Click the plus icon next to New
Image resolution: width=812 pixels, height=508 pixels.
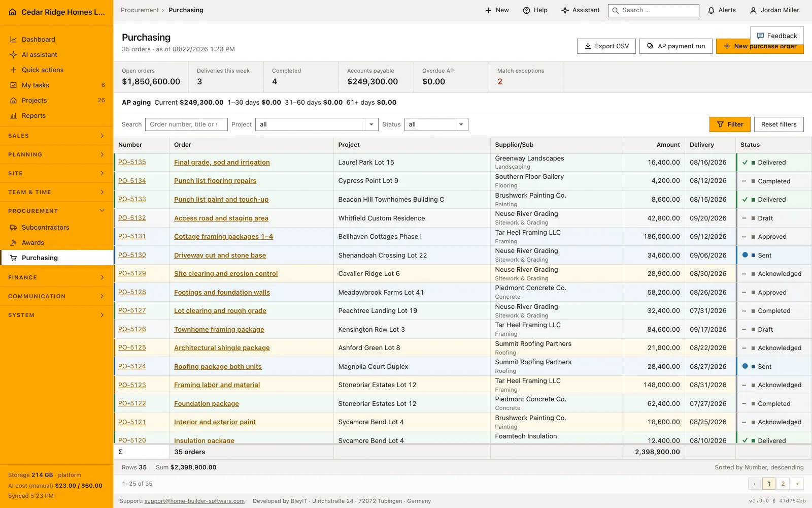[488, 10]
